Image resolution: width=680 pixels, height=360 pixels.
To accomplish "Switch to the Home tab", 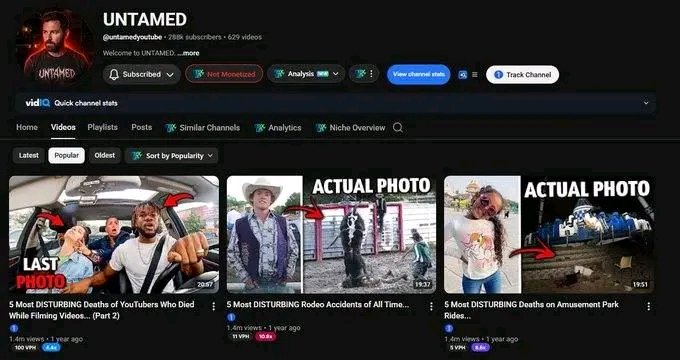I will pyautogui.click(x=27, y=128).
